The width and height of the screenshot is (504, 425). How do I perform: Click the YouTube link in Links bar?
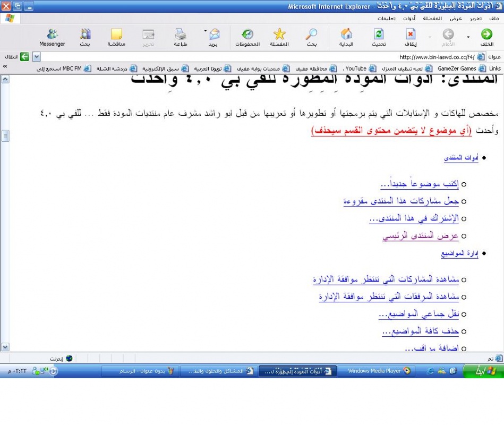pyautogui.click(x=356, y=69)
